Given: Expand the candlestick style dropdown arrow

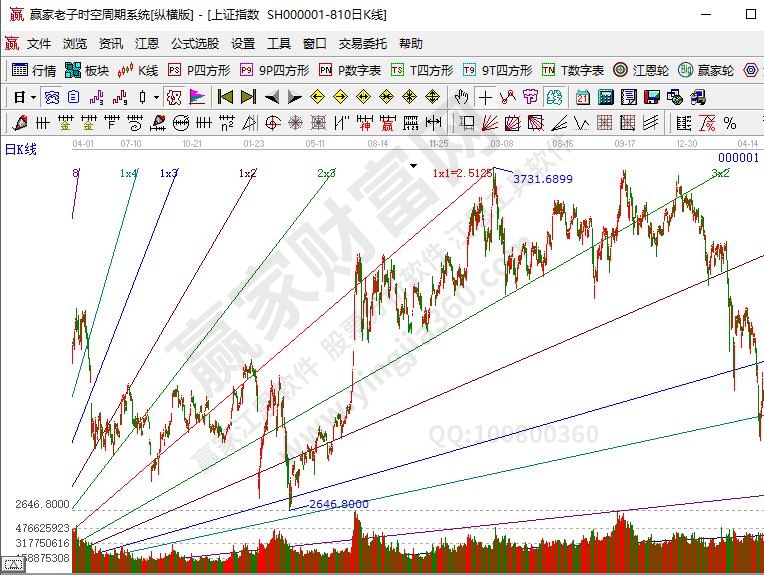Looking at the screenshot, I should (x=155, y=97).
